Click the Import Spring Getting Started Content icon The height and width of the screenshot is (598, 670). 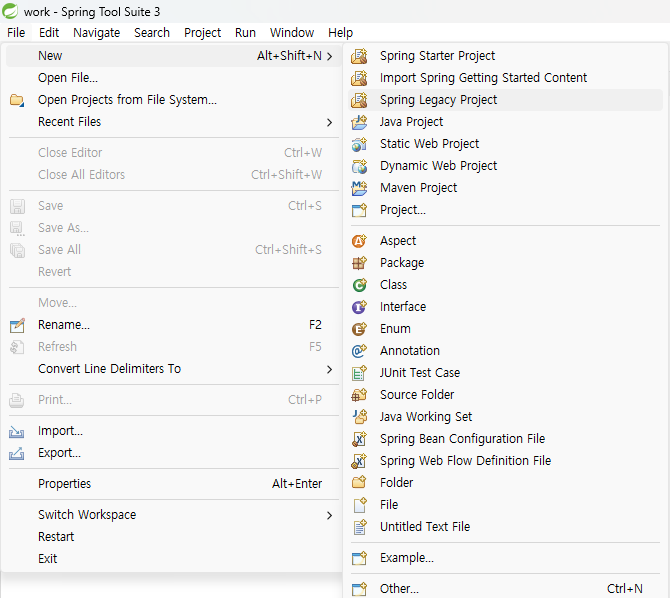coord(359,78)
